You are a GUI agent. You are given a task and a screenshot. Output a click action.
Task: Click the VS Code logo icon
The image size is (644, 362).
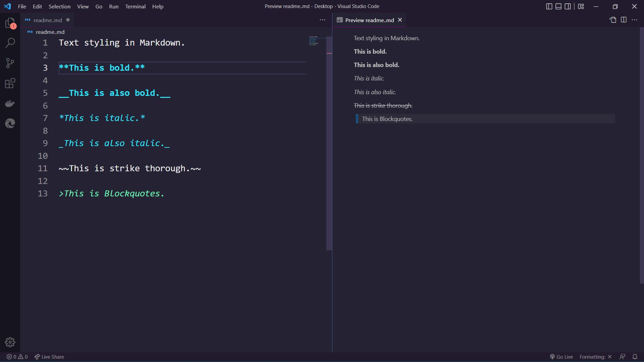tap(7, 6)
